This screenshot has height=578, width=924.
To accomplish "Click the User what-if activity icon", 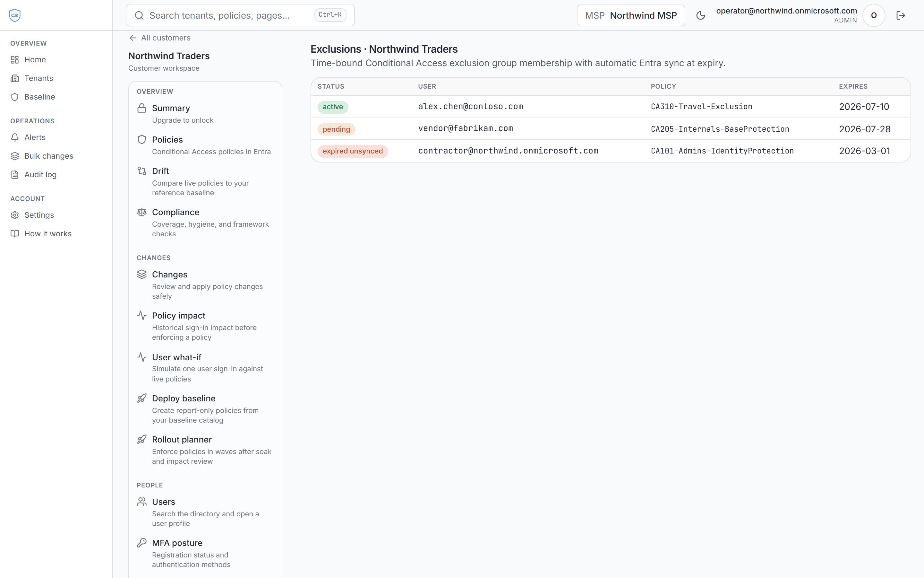I will (x=142, y=357).
